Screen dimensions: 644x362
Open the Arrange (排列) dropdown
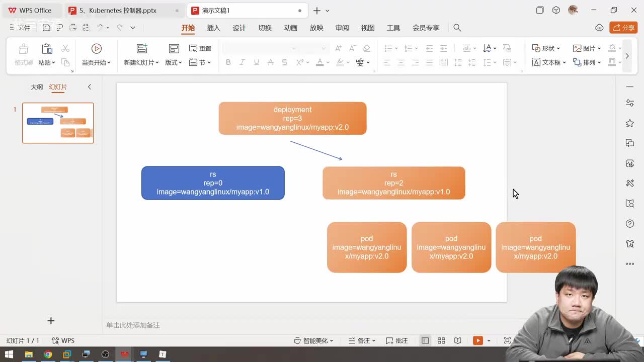pos(587,62)
